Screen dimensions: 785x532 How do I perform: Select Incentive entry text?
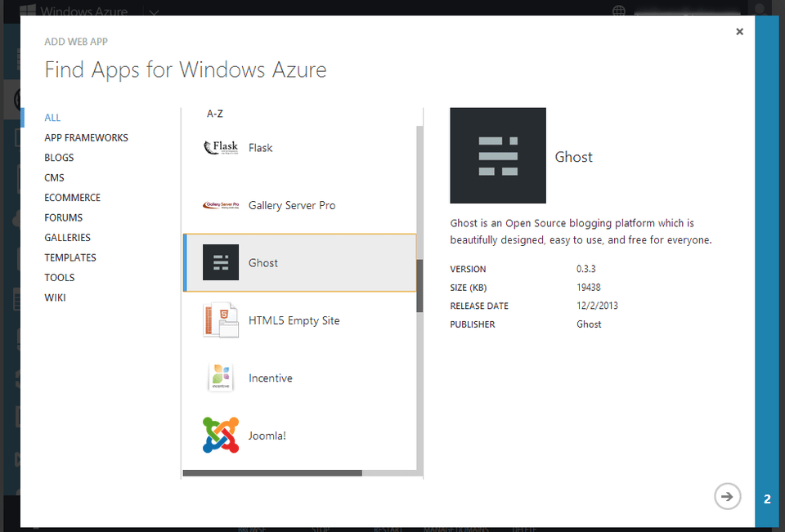pos(271,378)
